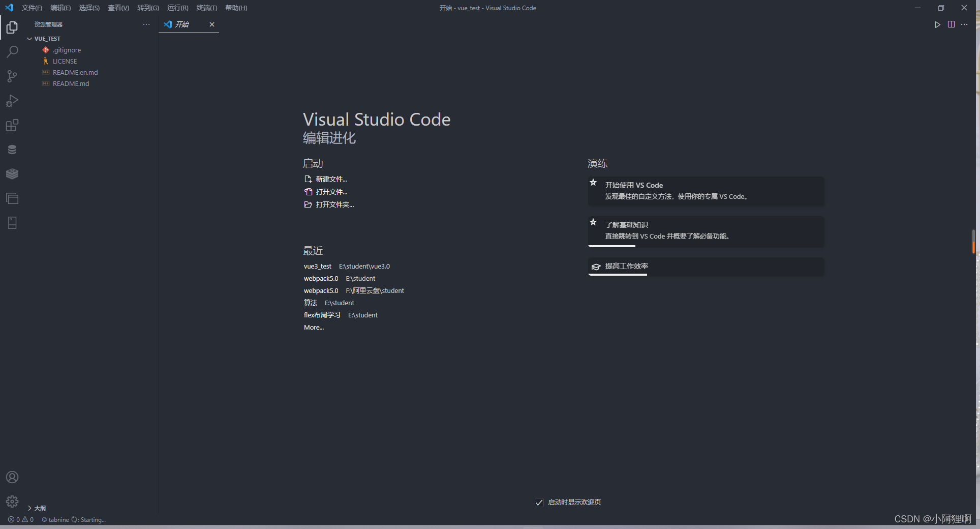The width and height of the screenshot is (980, 529).
Task: Open the 转到(G) menu
Action: tap(148, 8)
